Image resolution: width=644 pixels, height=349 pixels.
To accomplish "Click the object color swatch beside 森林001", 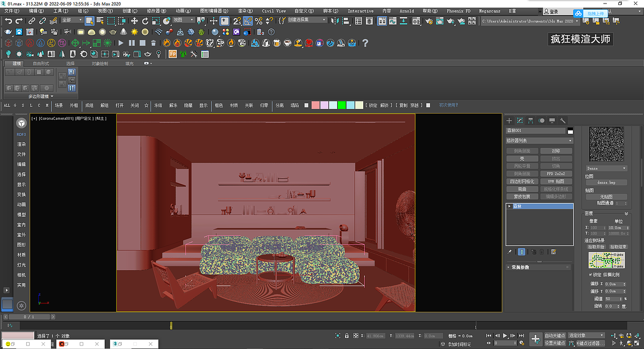I will pyautogui.click(x=570, y=131).
